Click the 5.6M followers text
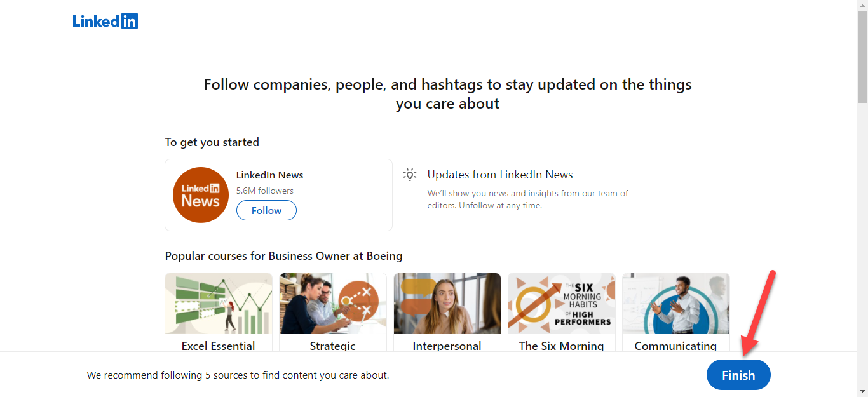The height and width of the screenshot is (397, 868). coord(265,191)
